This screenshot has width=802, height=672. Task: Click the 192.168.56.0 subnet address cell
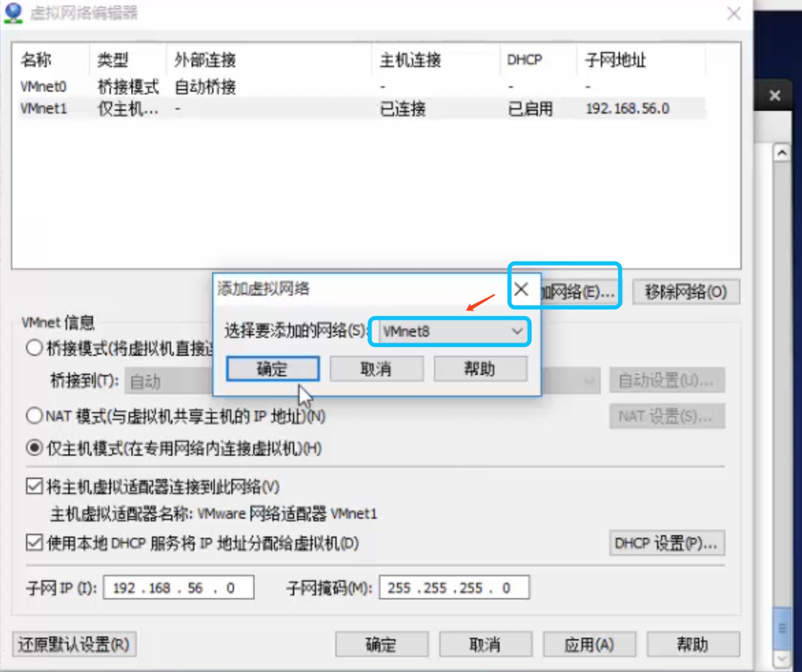point(628,109)
